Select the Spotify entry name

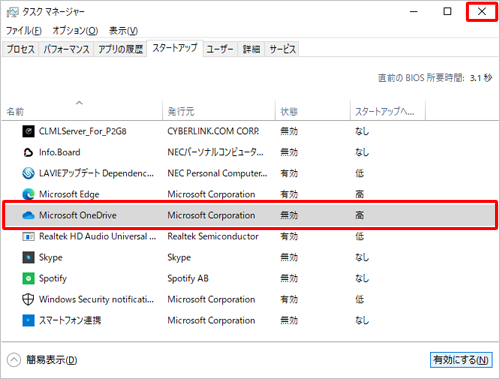click(53, 278)
